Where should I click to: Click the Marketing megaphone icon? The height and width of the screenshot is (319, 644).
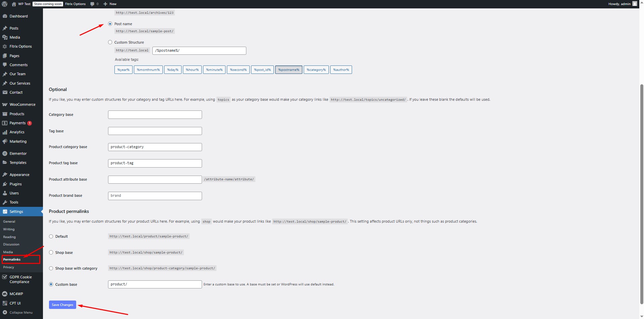pos(5,141)
